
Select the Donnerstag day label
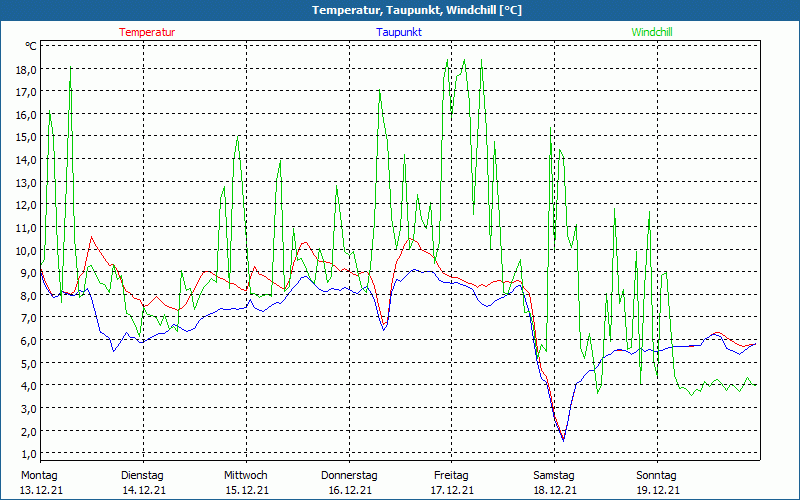point(349,475)
